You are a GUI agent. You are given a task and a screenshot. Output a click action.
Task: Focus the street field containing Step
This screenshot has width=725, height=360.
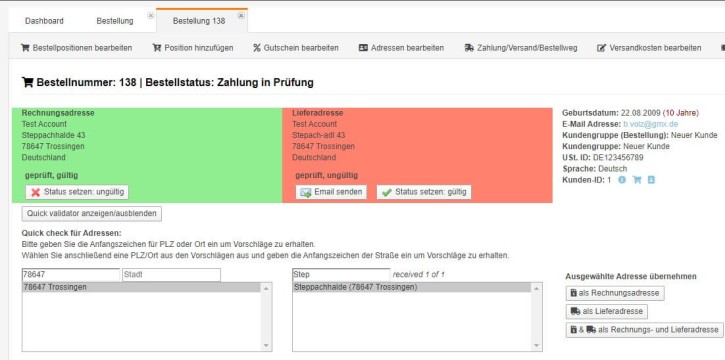coord(341,275)
